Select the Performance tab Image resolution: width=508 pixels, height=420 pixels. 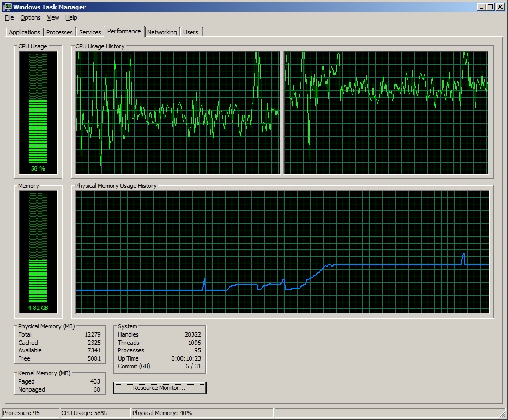click(x=124, y=31)
